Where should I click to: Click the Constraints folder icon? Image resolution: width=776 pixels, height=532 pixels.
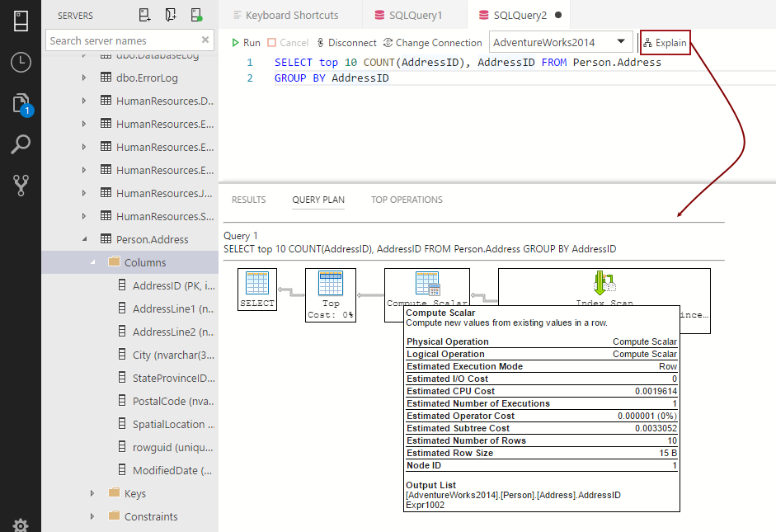115,516
